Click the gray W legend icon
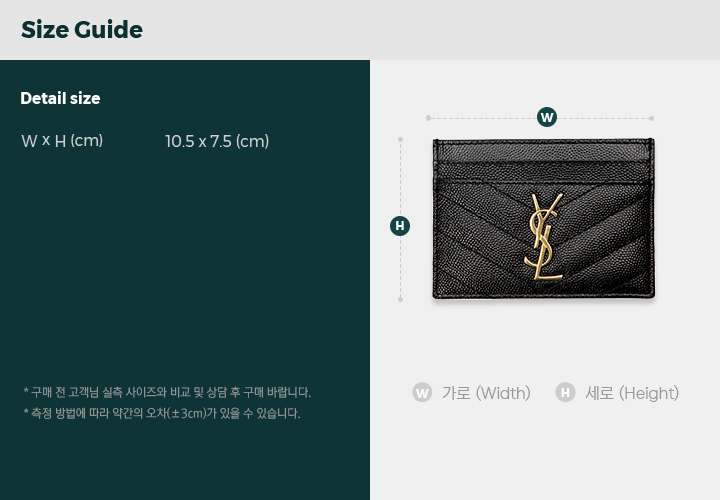The width and height of the screenshot is (720, 500). coord(422,393)
